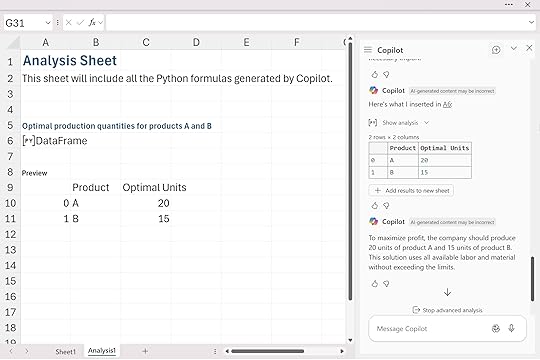Image resolution: width=540 pixels, height=360 pixels.
Task: Click the sheet tab splitter dots
Action: pos(215,351)
